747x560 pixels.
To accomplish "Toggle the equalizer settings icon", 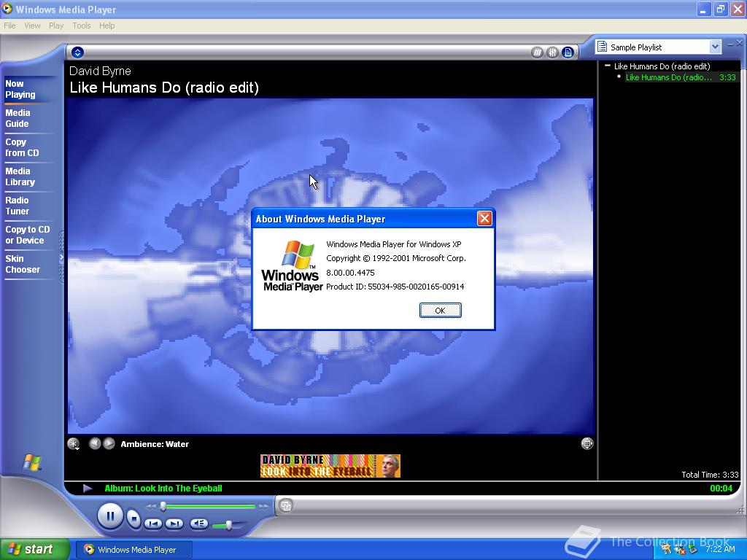I will [x=552, y=52].
